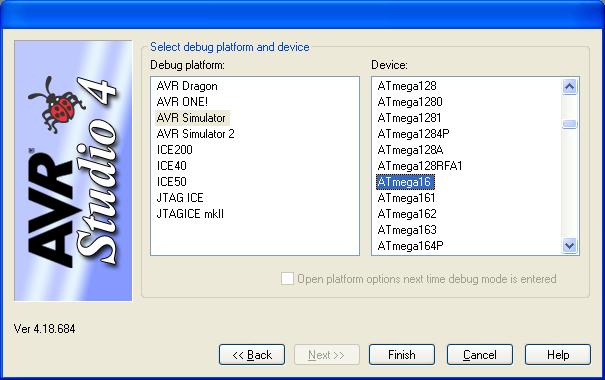The width and height of the screenshot is (605, 380).
Task: Select ICE200 debug platform
Action: [174, 150]
